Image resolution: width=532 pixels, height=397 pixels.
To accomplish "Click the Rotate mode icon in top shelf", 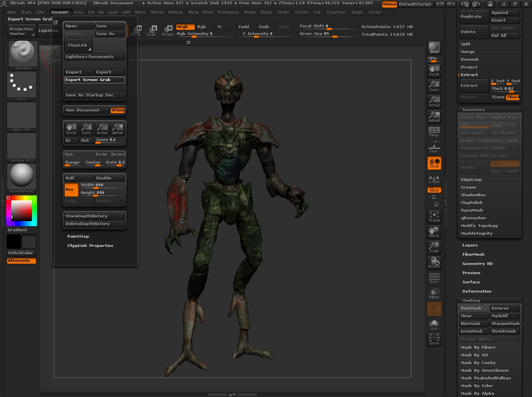I will pos(167,31).
